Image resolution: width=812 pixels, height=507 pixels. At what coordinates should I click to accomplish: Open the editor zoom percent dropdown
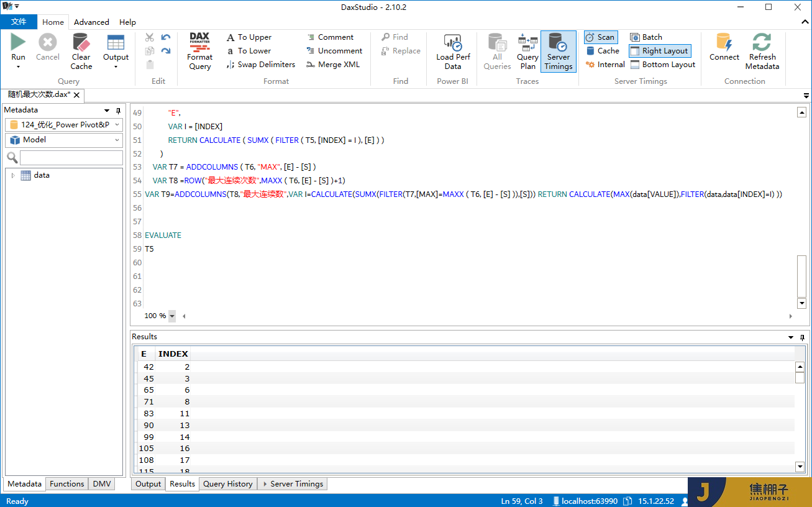click(172, 316)
